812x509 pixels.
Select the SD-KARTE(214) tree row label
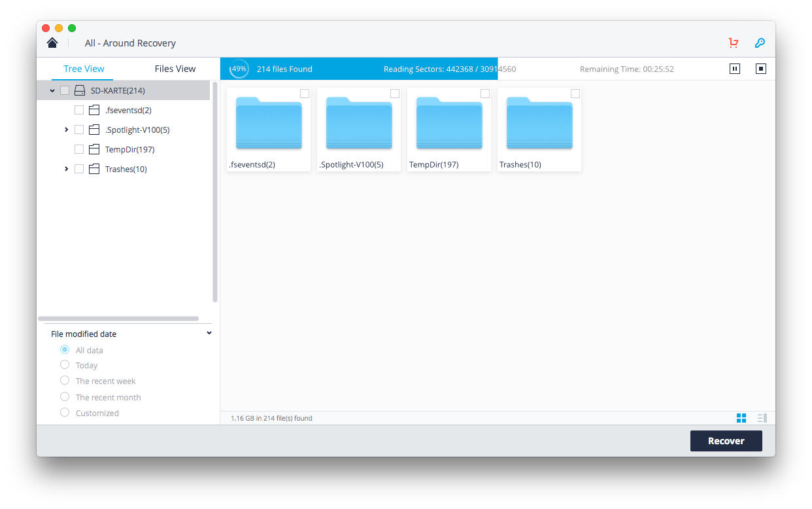[x=118, y=90]
